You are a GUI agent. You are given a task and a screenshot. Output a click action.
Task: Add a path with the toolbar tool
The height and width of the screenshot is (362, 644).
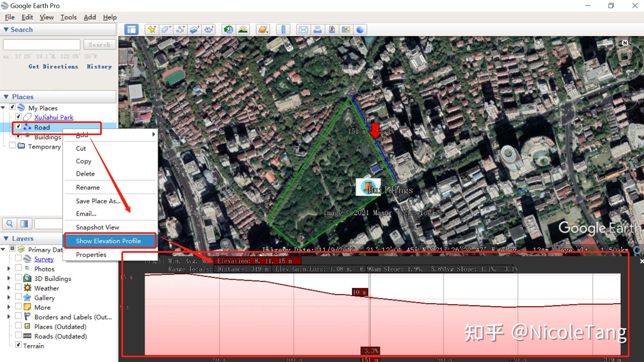tap(180, 30)
